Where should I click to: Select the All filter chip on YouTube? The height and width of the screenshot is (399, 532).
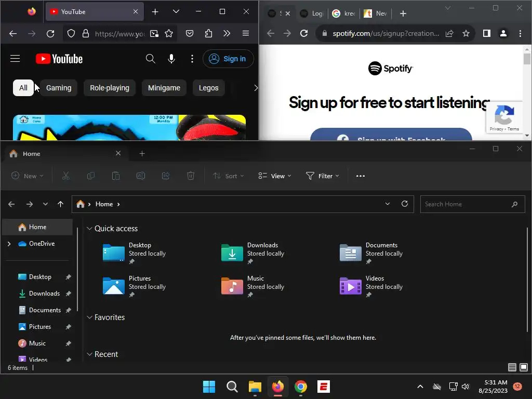pyautogui.click(x=23, y=88)
